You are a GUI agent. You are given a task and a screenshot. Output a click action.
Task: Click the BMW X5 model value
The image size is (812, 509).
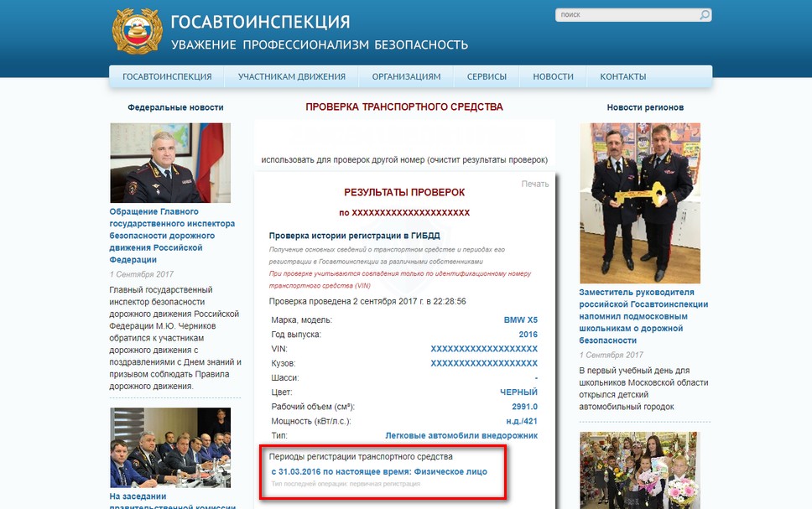click(520, 320)
